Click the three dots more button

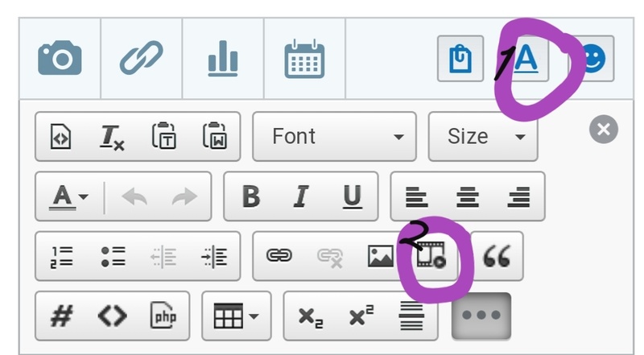[x=481, y=316]
